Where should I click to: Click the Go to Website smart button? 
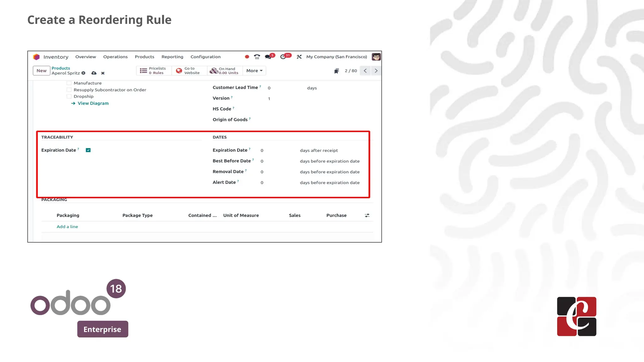(189, 71)
